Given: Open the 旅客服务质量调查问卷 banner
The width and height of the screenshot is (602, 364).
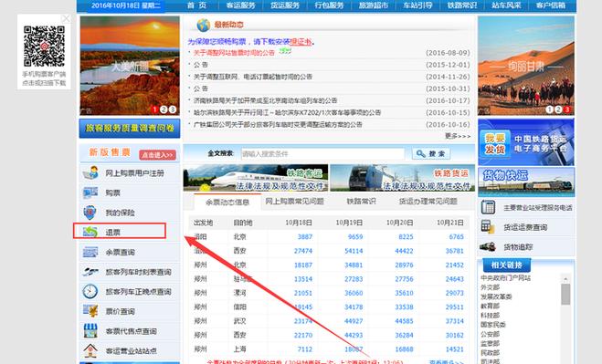Looking at the screenshot, I should pyautogui.click(x=130, y=128).
